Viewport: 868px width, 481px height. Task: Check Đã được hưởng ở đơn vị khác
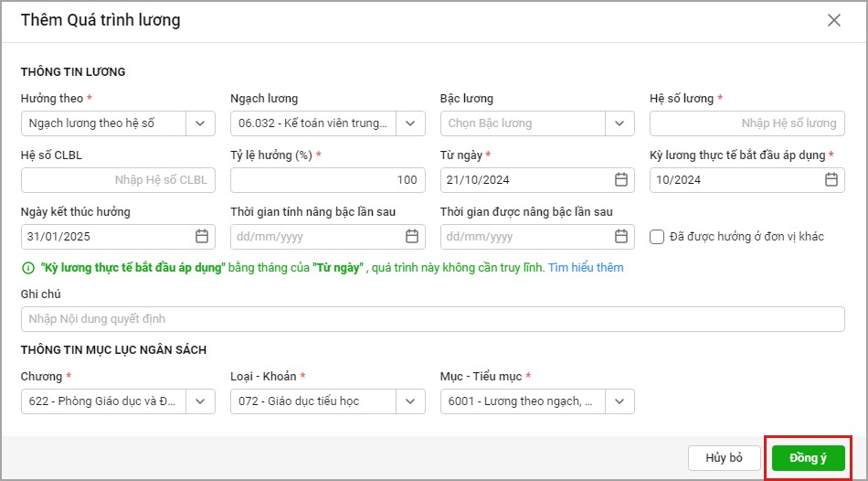pos(657,237)
